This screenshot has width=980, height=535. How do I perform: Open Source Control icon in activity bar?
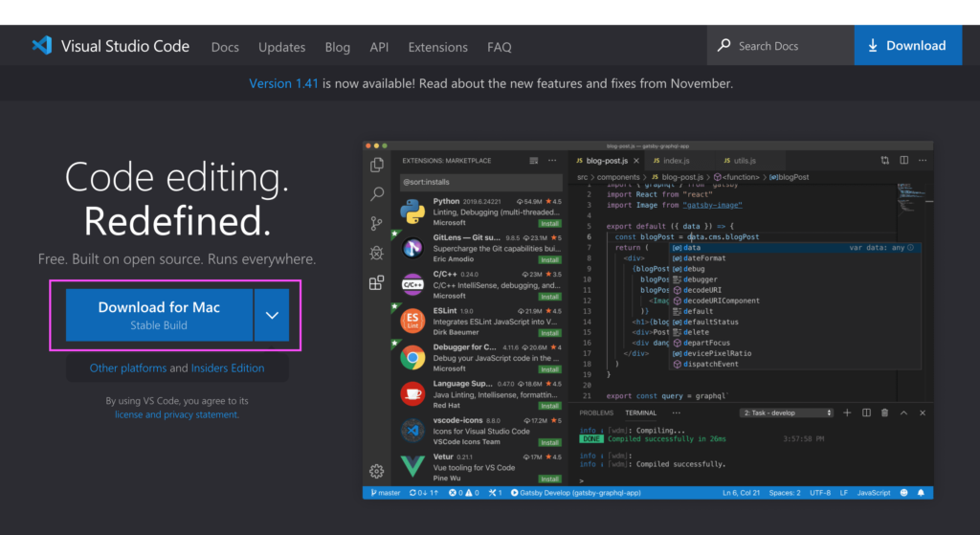[x=376, y=223]
